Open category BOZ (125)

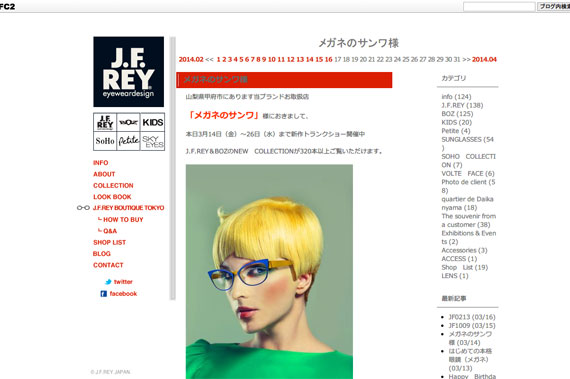457,114
